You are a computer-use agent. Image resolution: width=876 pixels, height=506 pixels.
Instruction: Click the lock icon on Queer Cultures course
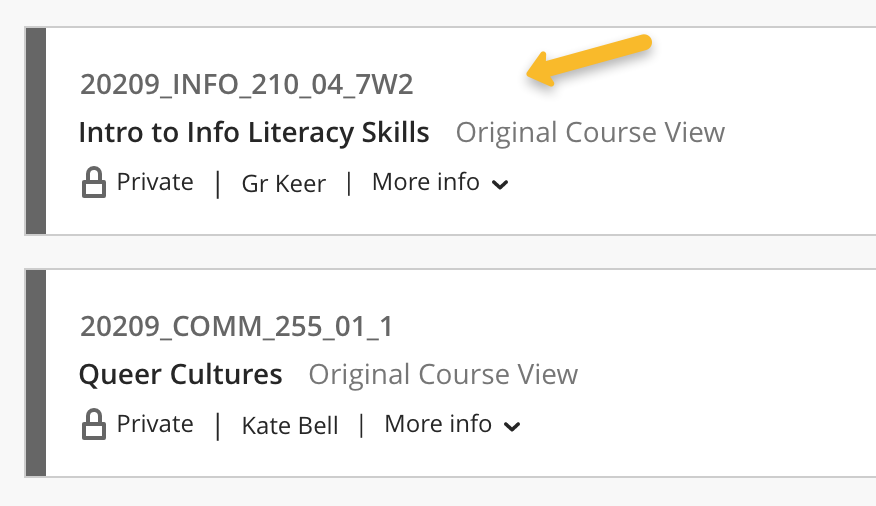pyautogui.click(x=93, y=425)
